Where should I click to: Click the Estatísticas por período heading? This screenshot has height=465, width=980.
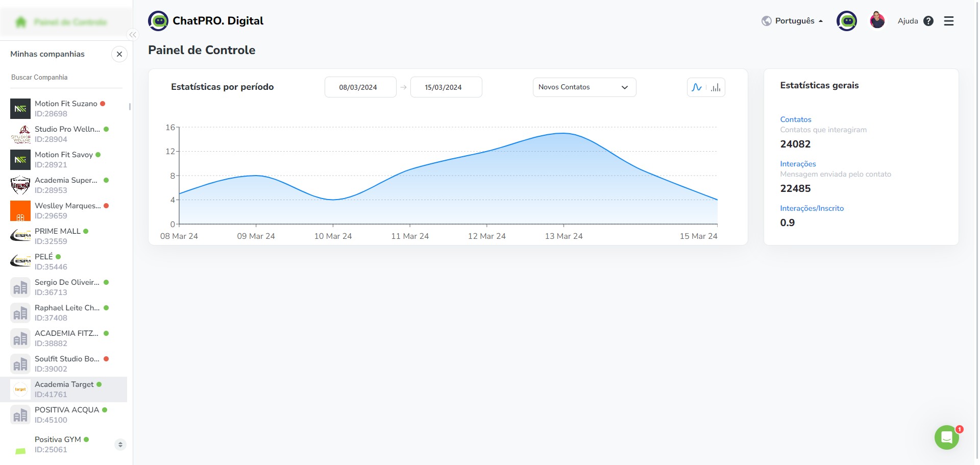click(223, 87)
